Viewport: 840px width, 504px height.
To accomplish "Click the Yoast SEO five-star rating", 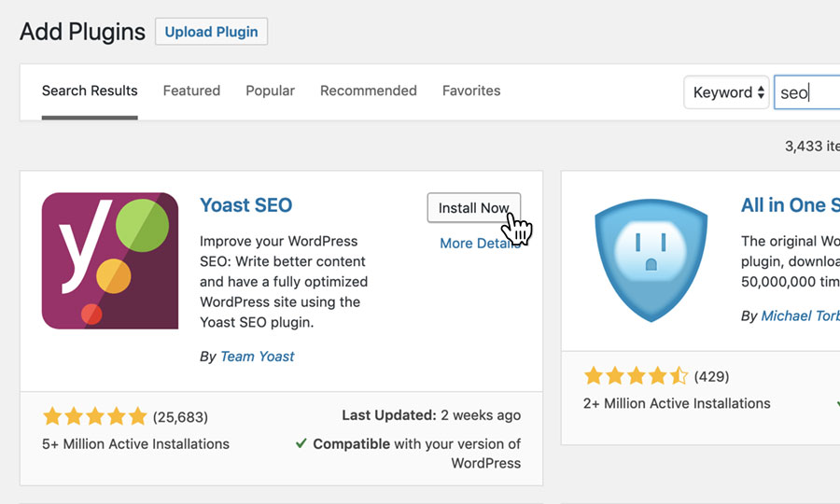I will [x=95, y=416].
